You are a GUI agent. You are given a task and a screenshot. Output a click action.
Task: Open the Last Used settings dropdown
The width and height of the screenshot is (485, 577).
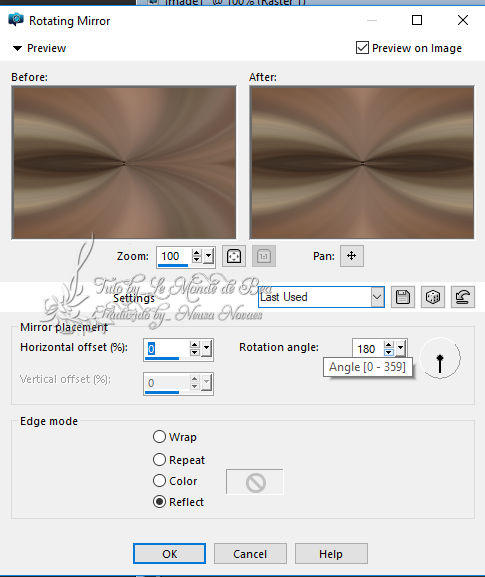(x=321, y=297)
